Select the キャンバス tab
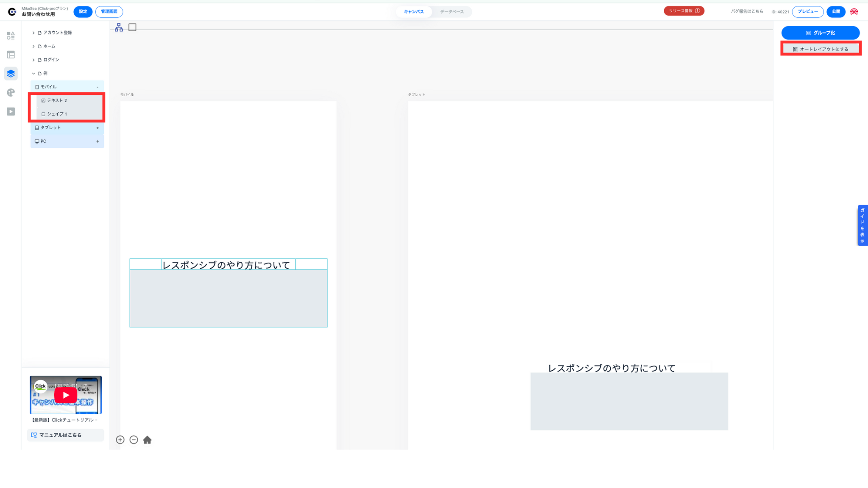 coord(414,12)
